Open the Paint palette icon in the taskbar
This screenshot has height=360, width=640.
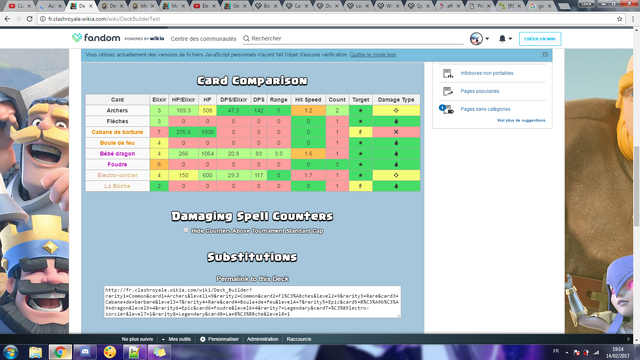pos(109,352)
